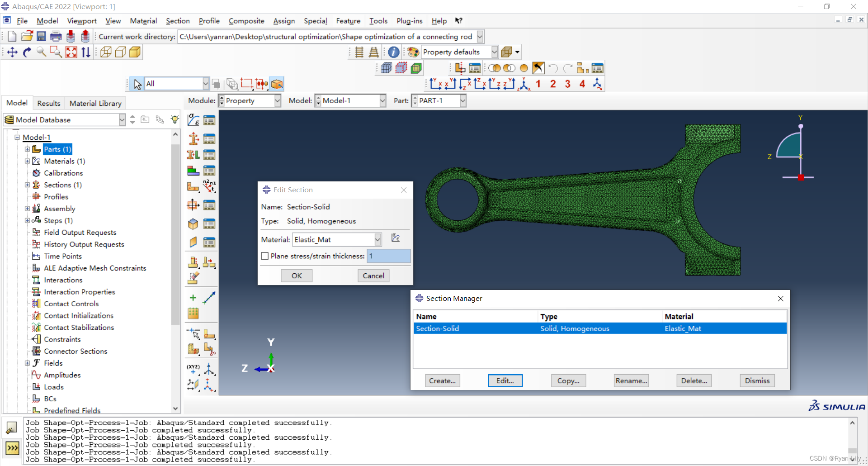Click the Loads item in model tree
The image size is (868, 466).
[54, 387]
